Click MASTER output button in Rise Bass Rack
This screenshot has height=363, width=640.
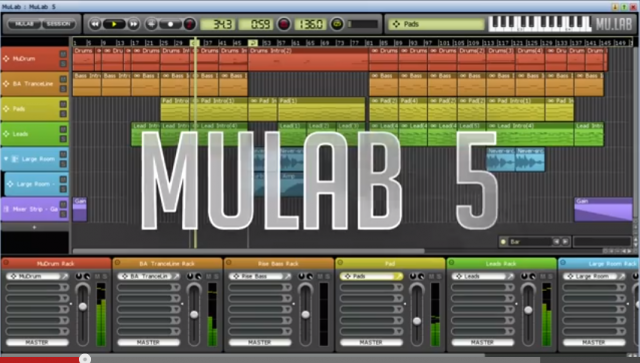coord(260,343)
